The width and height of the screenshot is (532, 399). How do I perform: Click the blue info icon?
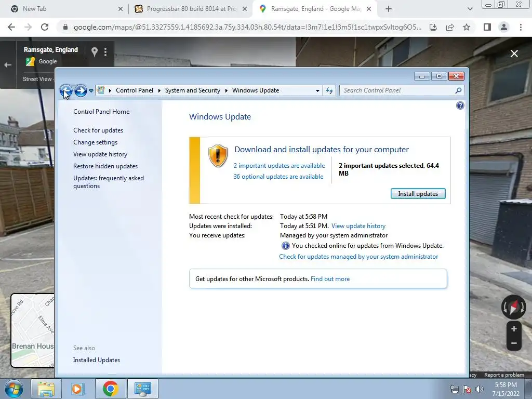[x=285, y=246]
